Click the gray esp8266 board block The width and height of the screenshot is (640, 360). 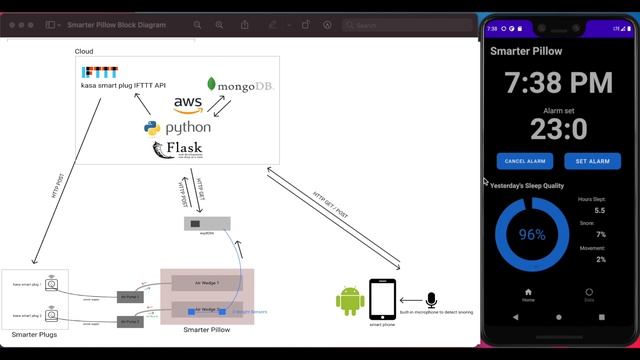point(207,224)
